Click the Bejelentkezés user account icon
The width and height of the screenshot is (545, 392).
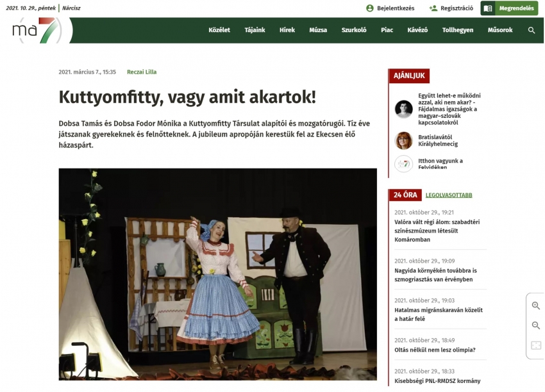coord(370,8)
